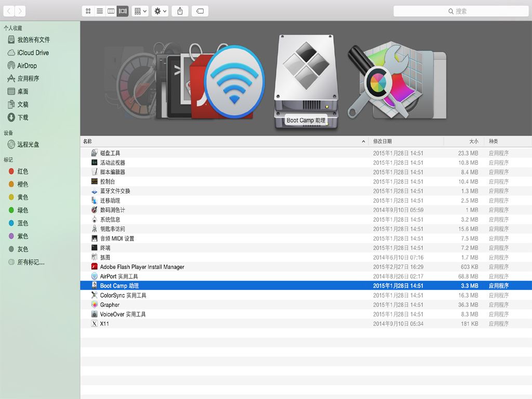Click date "2014年6月10日 07:16"
The height and width of the screenshot is (399, 532).
[x=398, y=258]
